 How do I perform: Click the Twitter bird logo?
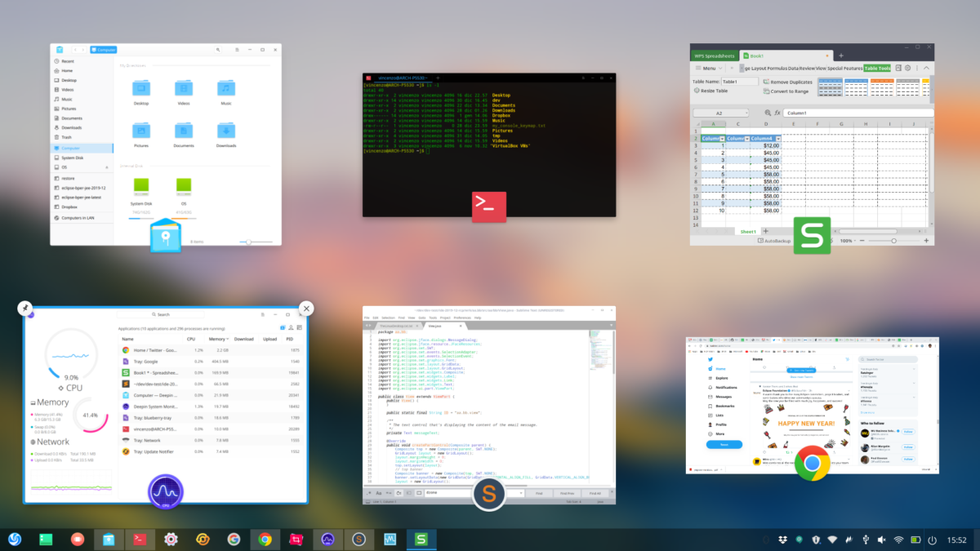(710, 359)
